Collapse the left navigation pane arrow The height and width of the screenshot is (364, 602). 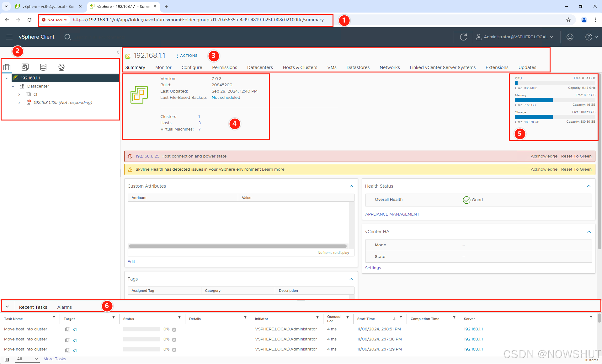(x=118, y=52)
